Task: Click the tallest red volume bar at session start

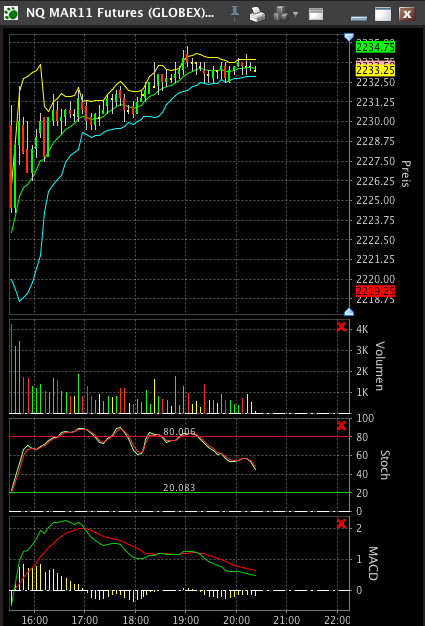Action: coord(11,368)
